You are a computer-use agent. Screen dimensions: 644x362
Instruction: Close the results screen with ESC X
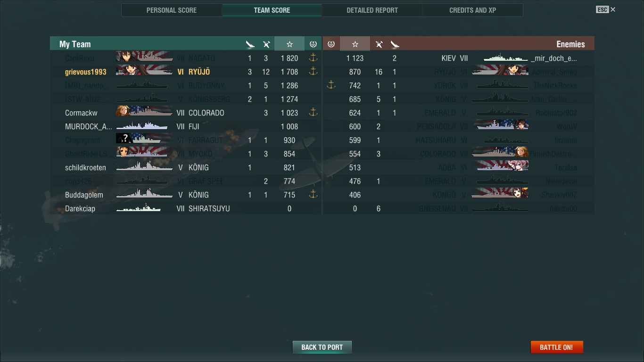pyautogui.click(x=606, y=9)
